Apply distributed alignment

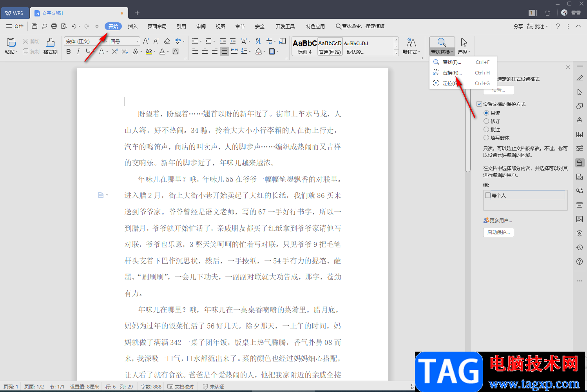pos(234,51)
